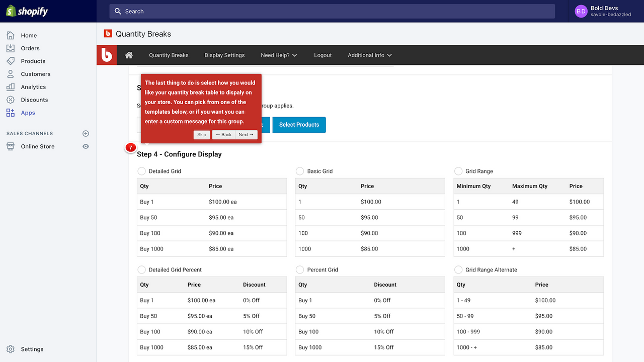Choose the Grid Range radio option
This screenshot has height=362, width=644.
(458, 171)
